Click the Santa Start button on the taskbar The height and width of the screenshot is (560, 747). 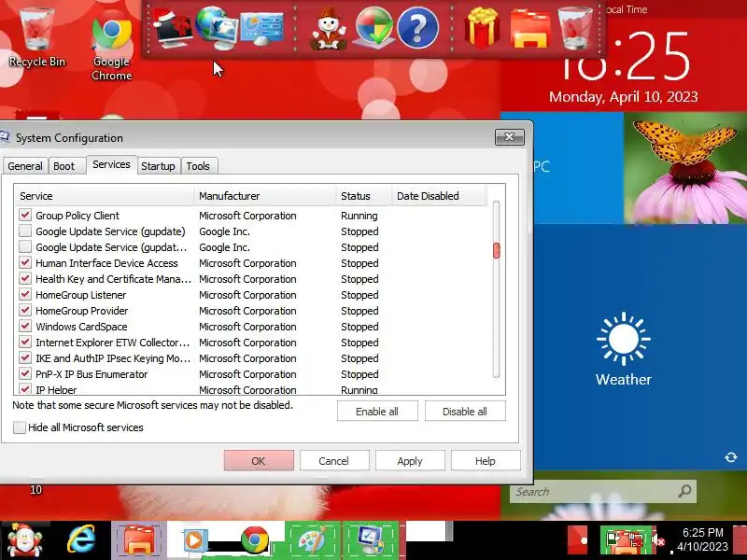[x=24, y=540]
